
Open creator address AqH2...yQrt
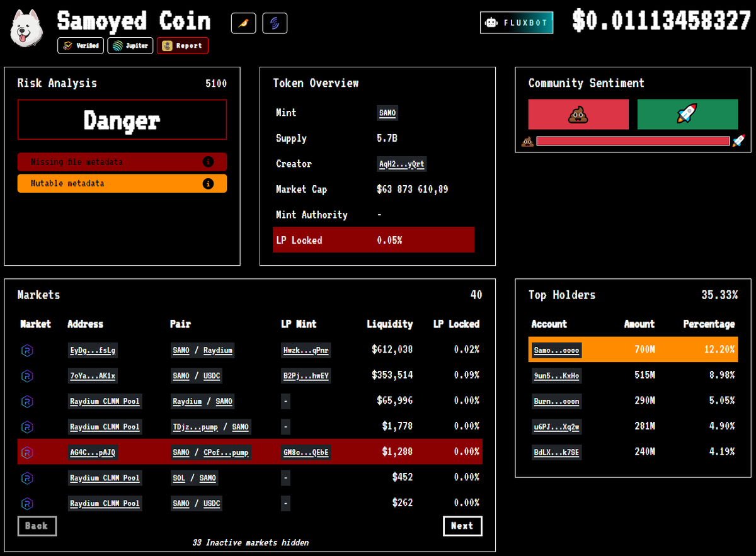pyautogui.click(x=401, y=164)
